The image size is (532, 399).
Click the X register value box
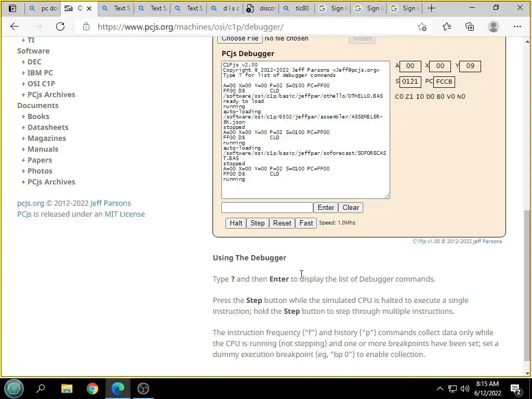tap(440, 66)
